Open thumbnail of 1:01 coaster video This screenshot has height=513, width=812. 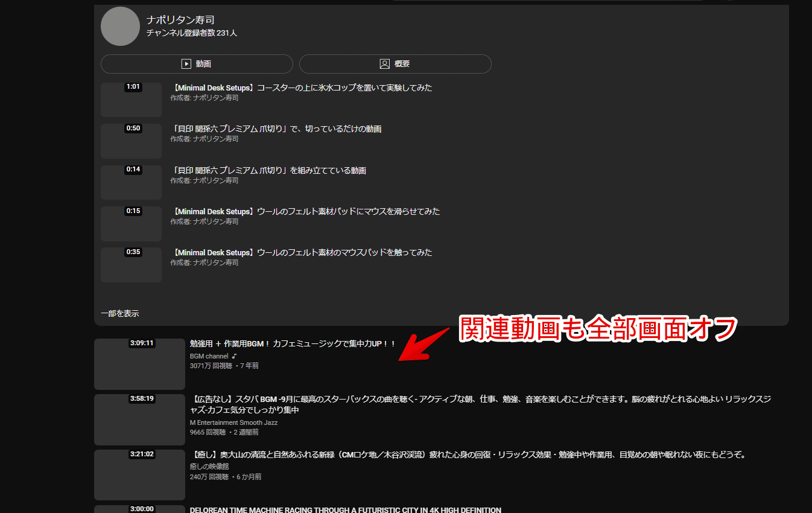131,100
